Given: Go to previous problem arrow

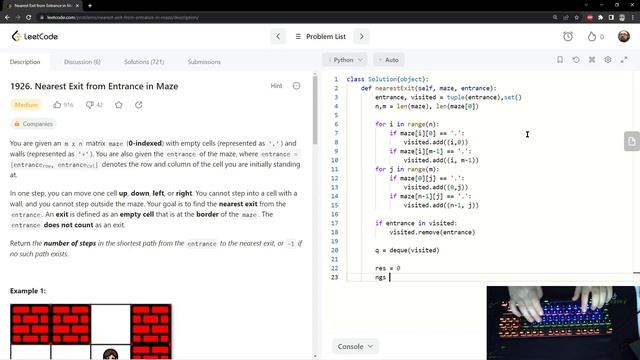Looking at the screenshot, I should [x=278, y=36].
